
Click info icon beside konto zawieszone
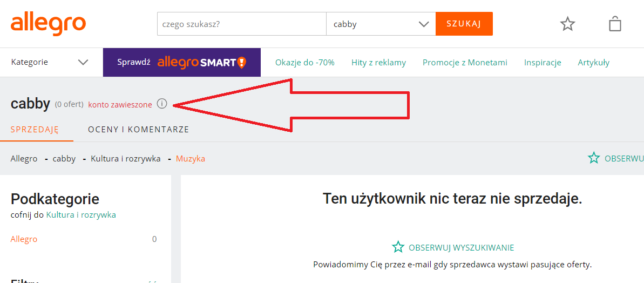(162, 104)
